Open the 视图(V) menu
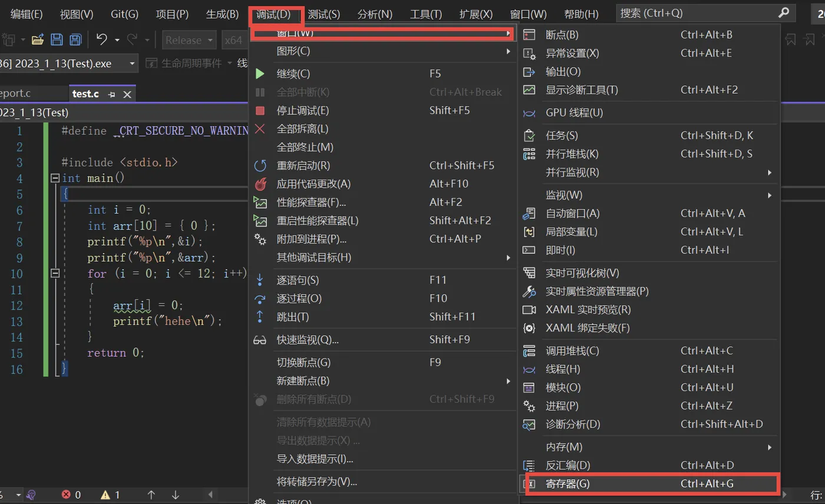Screen dimensions: 825x504 coord(77,14)
